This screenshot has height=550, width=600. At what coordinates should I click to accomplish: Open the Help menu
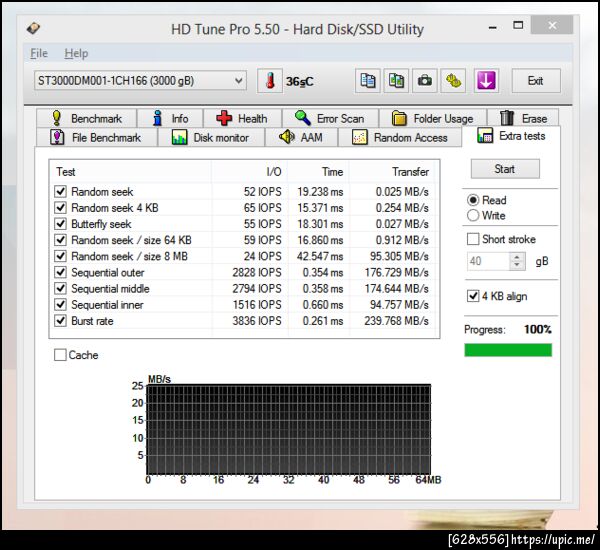tap(76, 53)
